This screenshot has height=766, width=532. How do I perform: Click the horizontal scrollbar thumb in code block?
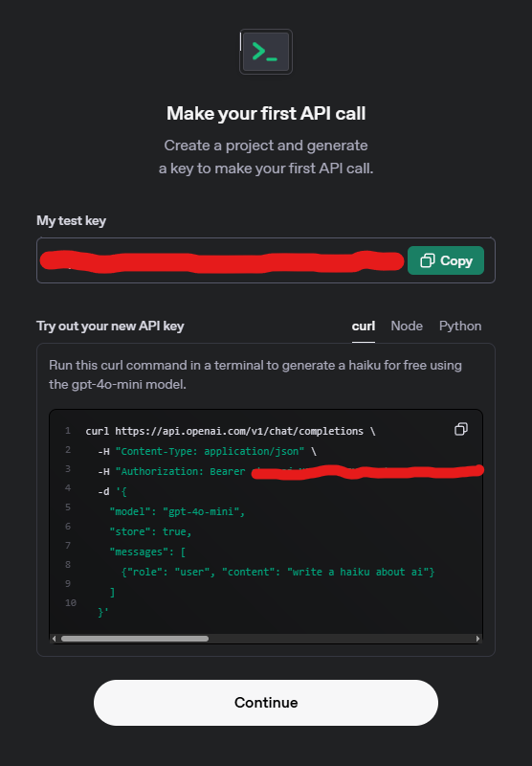tap(135, 639)
